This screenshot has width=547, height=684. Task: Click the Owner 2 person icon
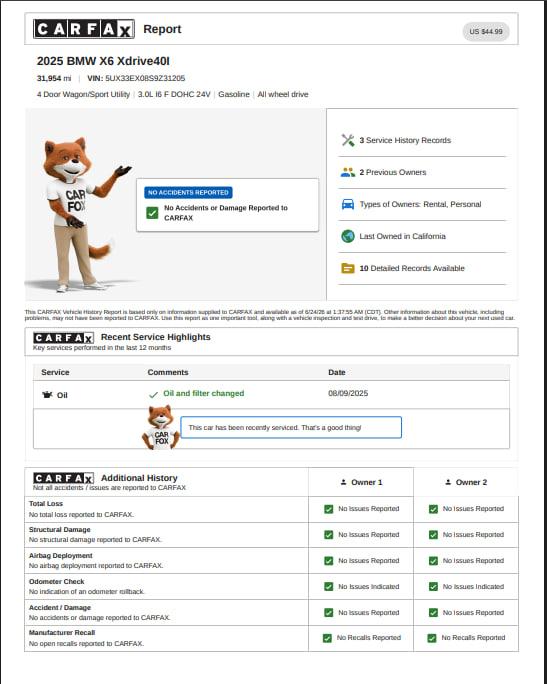(448, 482)
